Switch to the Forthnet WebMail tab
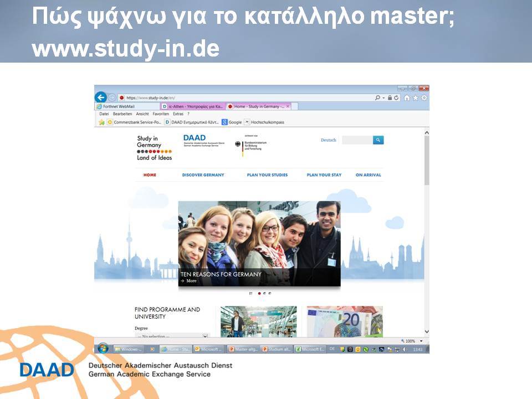 click(127, 106)
